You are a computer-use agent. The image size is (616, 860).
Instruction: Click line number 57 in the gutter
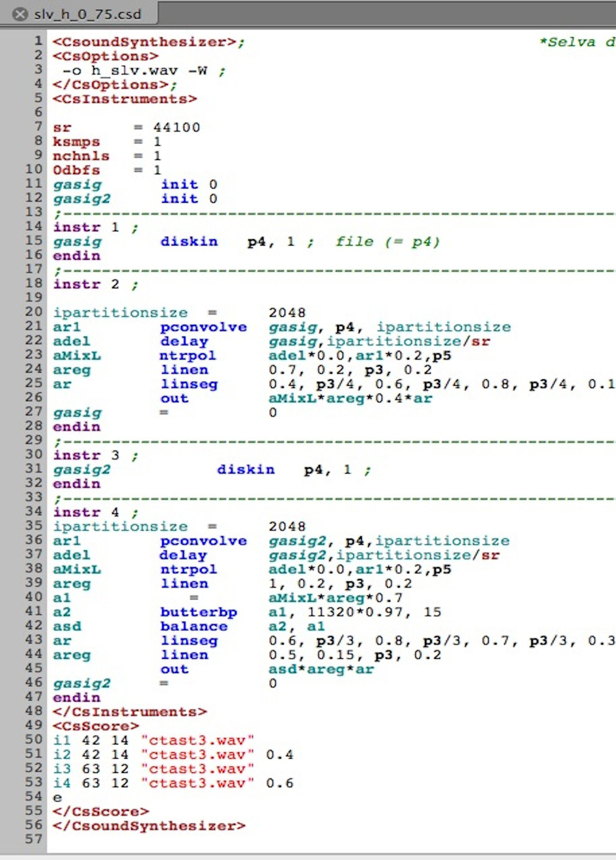click(33, 839)
